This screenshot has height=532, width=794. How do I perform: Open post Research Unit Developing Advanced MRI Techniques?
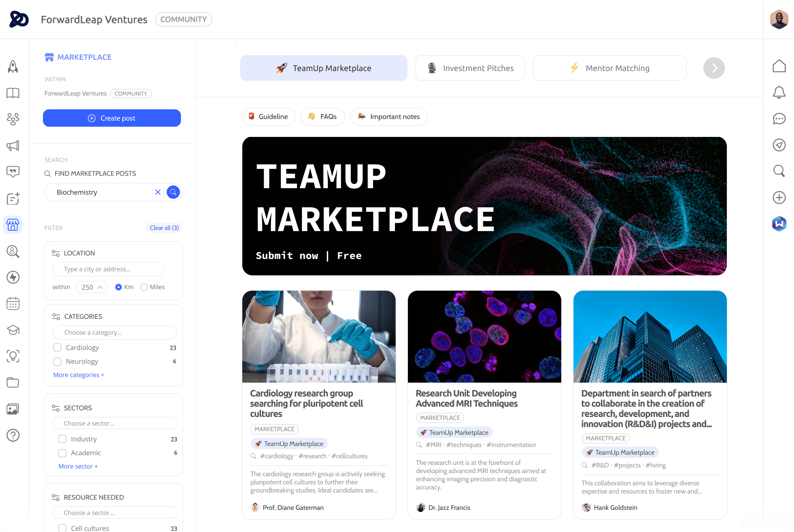tap(467, 398)
